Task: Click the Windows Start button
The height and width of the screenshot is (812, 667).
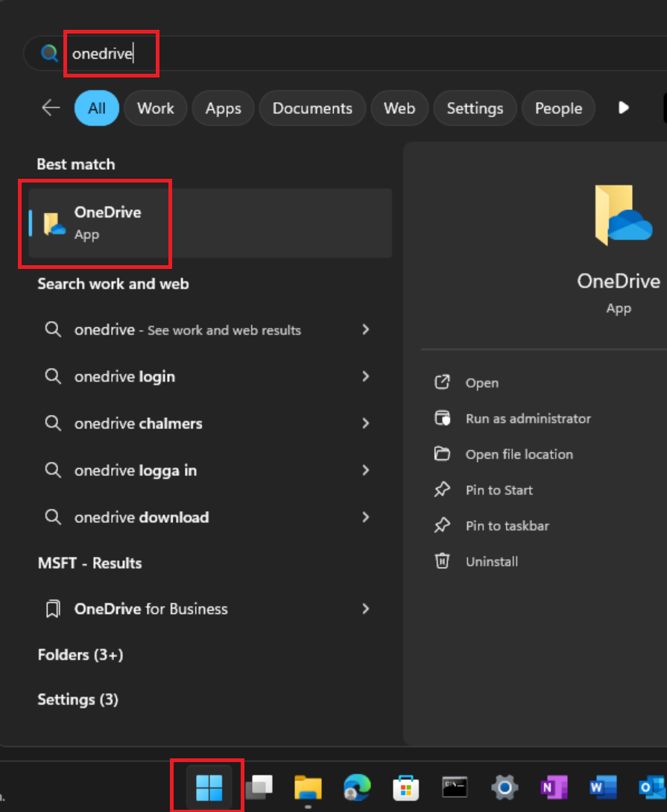Action: point(209,787)
